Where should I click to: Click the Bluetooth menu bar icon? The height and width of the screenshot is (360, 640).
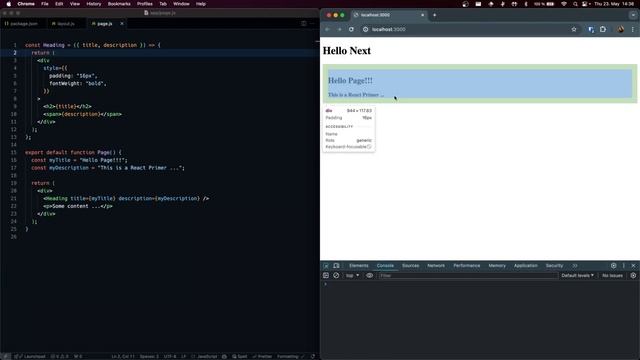[x=526, y=4]
